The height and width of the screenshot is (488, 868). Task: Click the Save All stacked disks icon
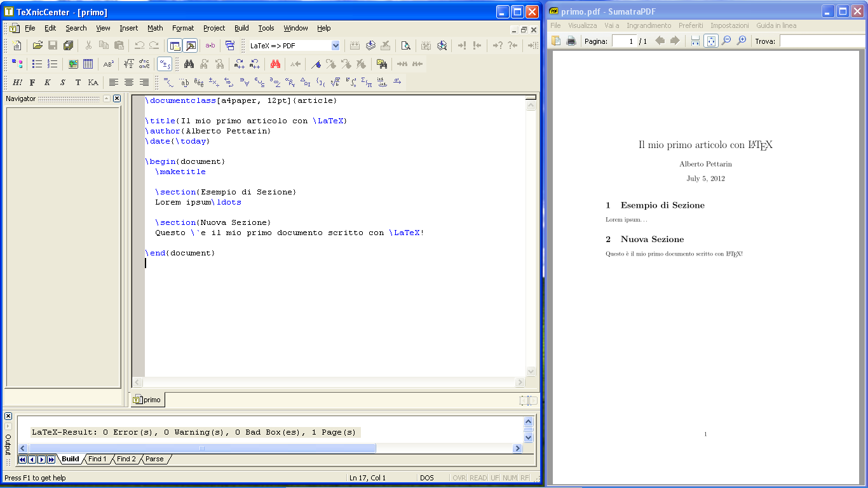(x=68, y=46)
